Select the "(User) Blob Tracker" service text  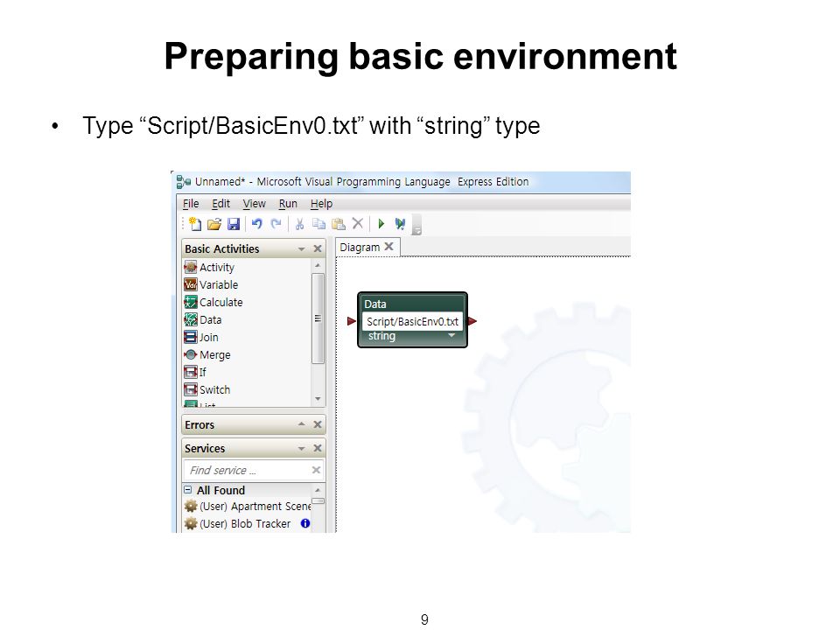(x=245, y=524)
